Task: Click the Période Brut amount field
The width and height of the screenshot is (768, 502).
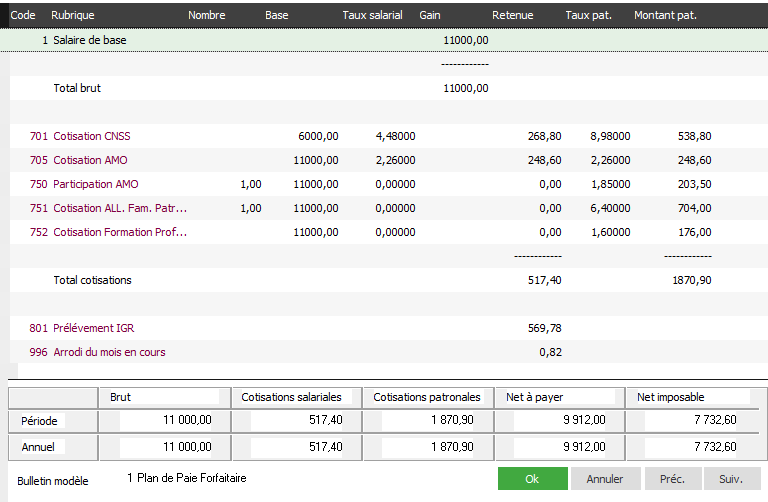Action: pos(165,421)
